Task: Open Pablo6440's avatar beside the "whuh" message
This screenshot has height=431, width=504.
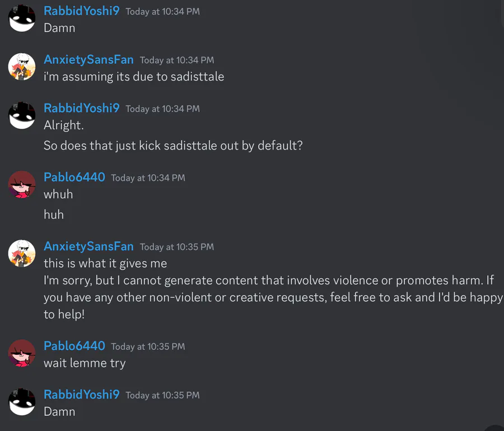Action: pos(22,185)
